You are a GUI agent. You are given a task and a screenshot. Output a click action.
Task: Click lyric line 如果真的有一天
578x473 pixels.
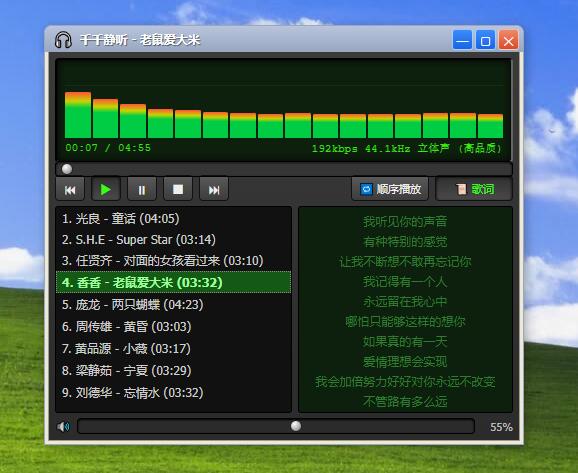[x=405, y=342]
